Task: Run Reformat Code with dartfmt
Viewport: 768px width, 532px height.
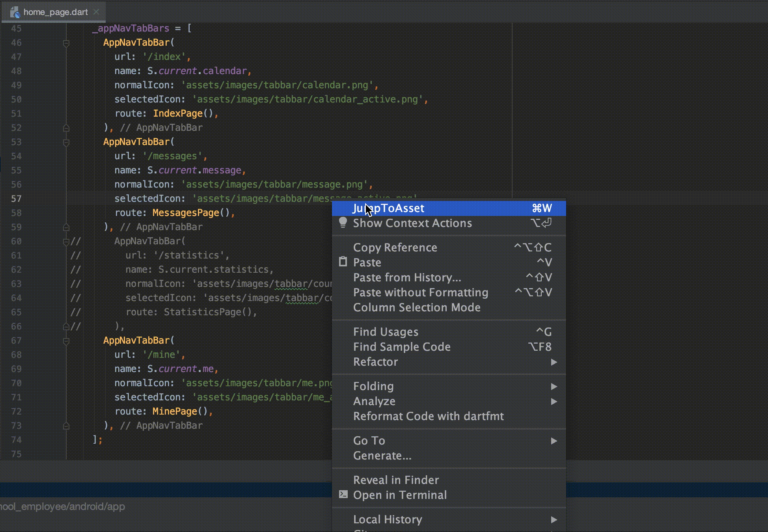Action: [428, 416]
